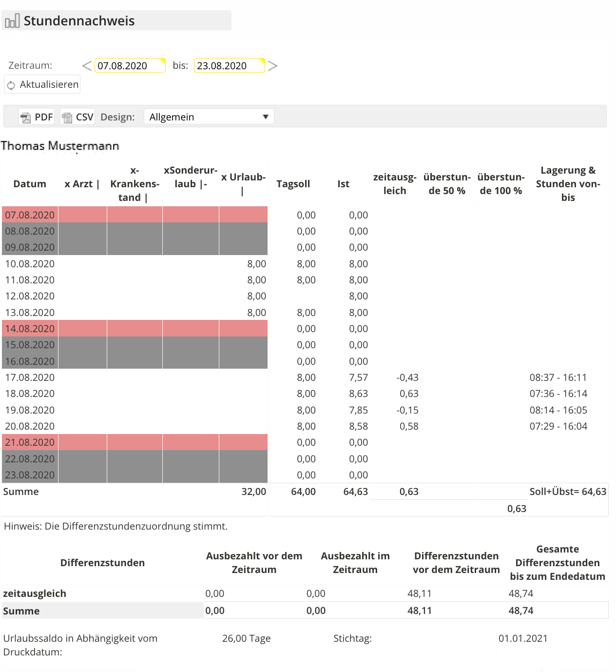
Task: Click the time range 08:37 - 16:11
Action: [558, 377]
